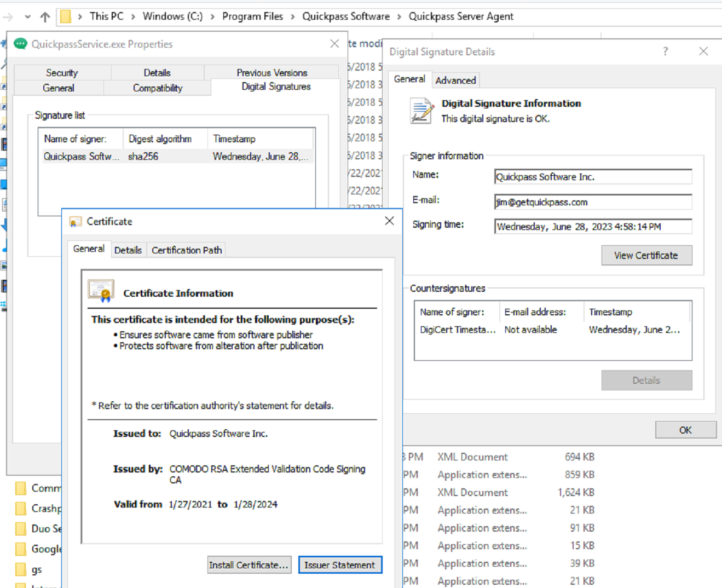This screenshot has width=722, height=588.
Task: Click the signer E-mail field
Action: [x=593, y=202]
